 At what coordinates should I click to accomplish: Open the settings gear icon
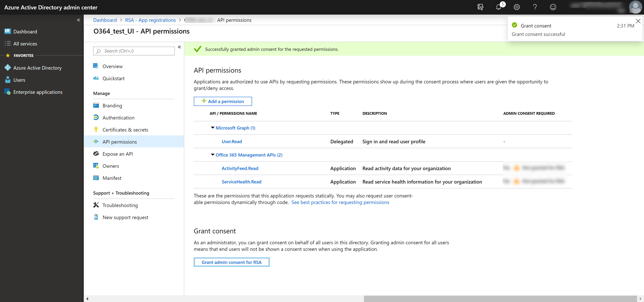pos(517,7)
